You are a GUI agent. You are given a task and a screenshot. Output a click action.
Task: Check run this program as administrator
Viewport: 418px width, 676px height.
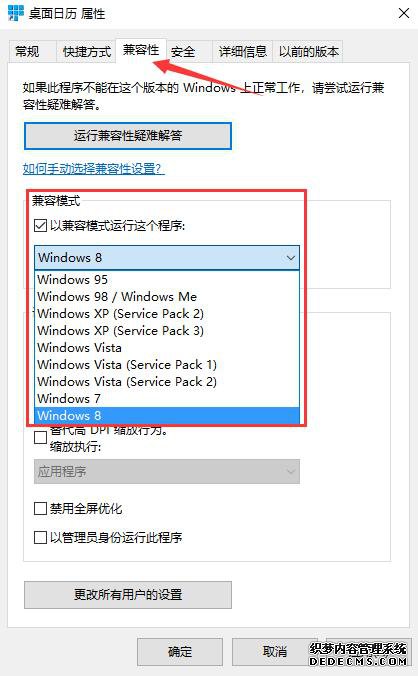pyautogui.click(x=40, y=538)
